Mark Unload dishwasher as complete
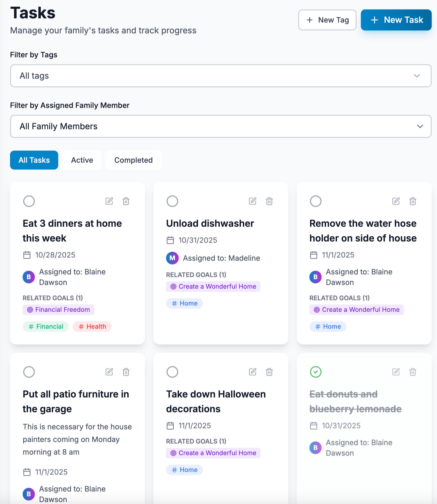 [x=172, y=201]
